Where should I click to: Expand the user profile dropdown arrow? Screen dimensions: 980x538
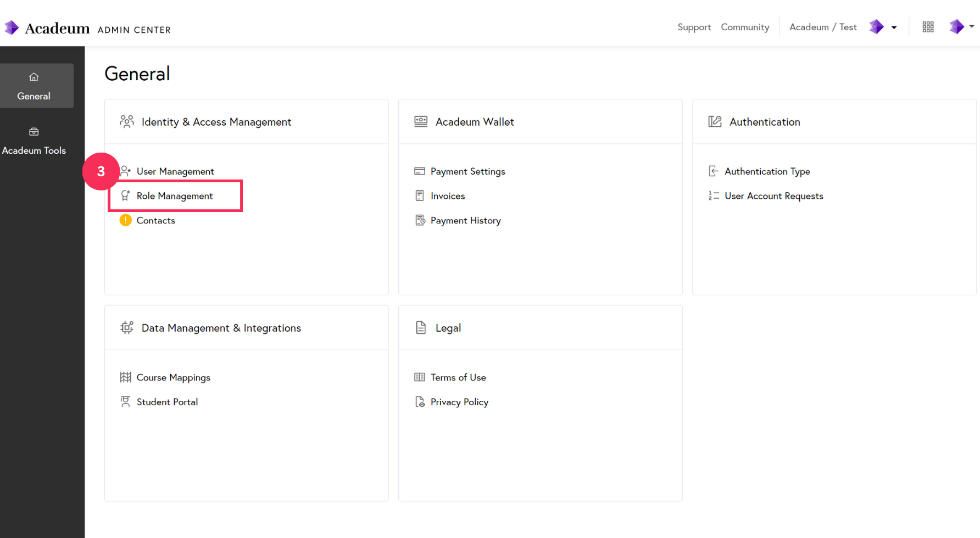coord(972,26)
